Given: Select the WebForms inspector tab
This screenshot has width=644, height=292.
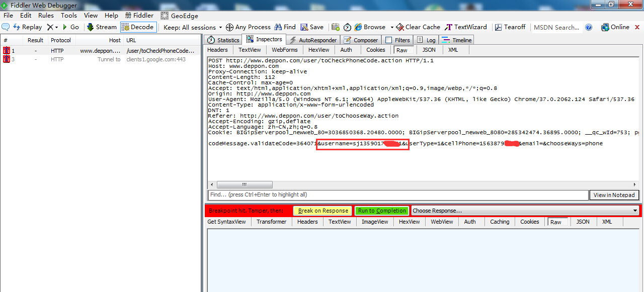Looking at the screenshot, I should coord(285,50).
